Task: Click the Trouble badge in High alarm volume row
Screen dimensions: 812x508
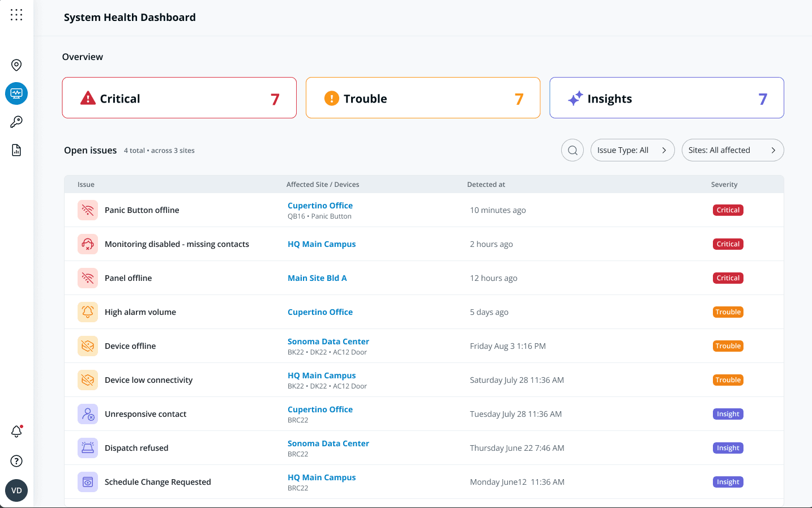Action: (x=728, y=312)
